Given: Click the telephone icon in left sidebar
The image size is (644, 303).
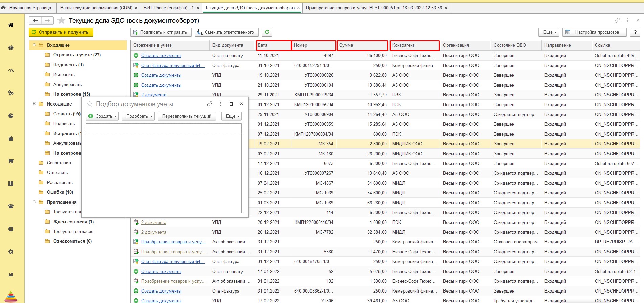Looking at the screenshot, I should 11,206.
